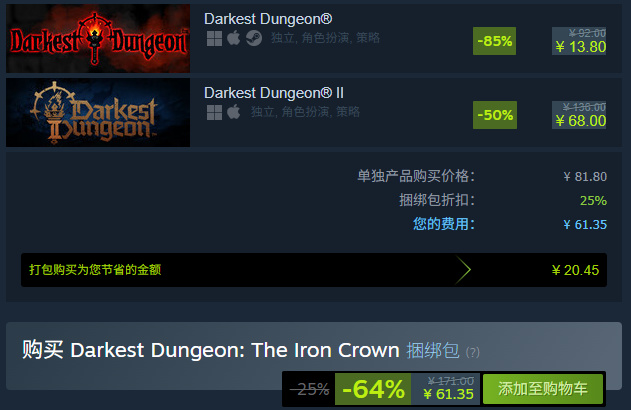
Task: Open the Darkest Dungeon® II title link
Action: click(274, 93)
